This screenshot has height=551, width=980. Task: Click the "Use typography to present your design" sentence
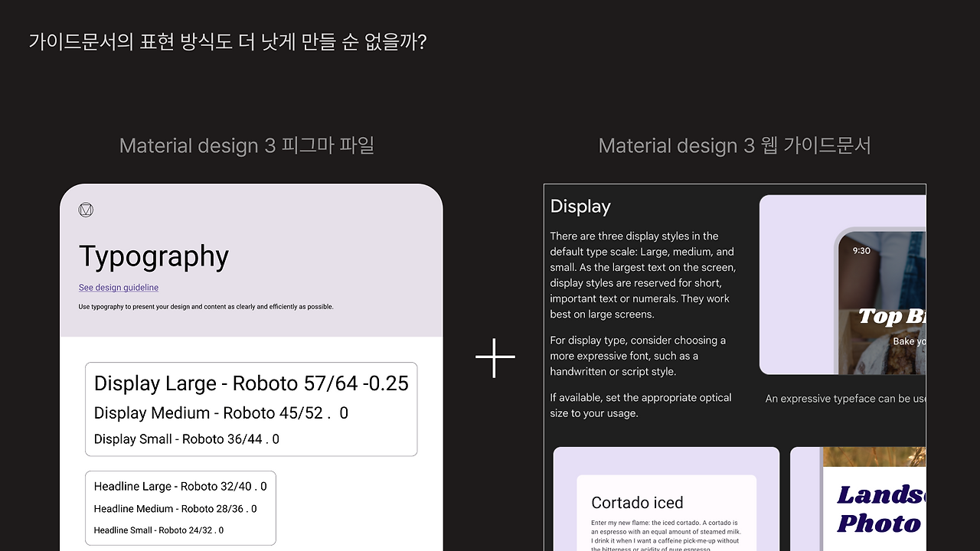tap(206, 307)
